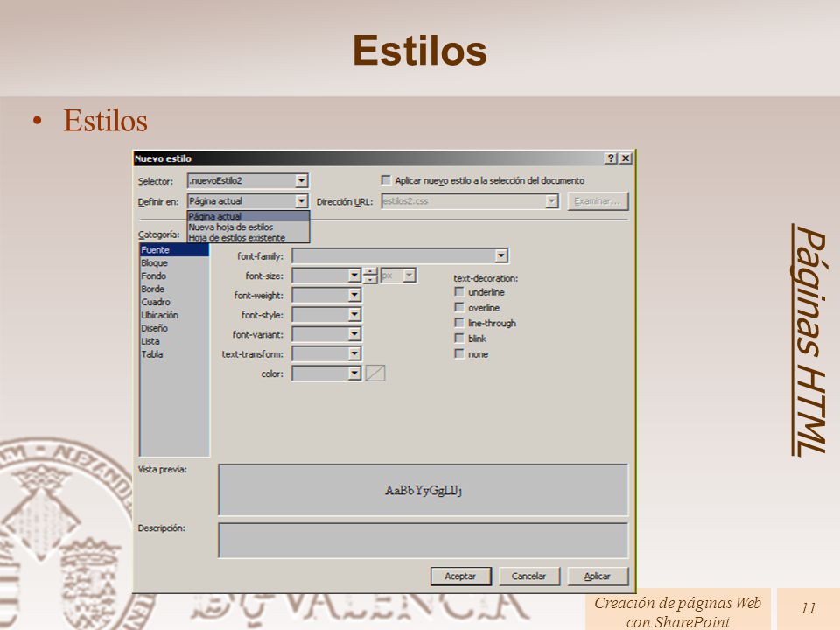Click the Aceptar button
The image size is (840, 630).
click(x=461, y=577)
